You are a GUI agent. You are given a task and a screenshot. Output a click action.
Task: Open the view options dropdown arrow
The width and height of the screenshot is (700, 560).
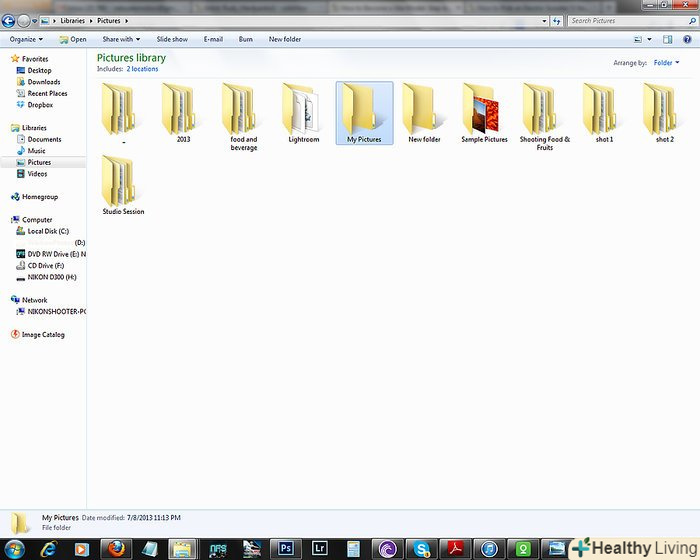pos(650,39)
